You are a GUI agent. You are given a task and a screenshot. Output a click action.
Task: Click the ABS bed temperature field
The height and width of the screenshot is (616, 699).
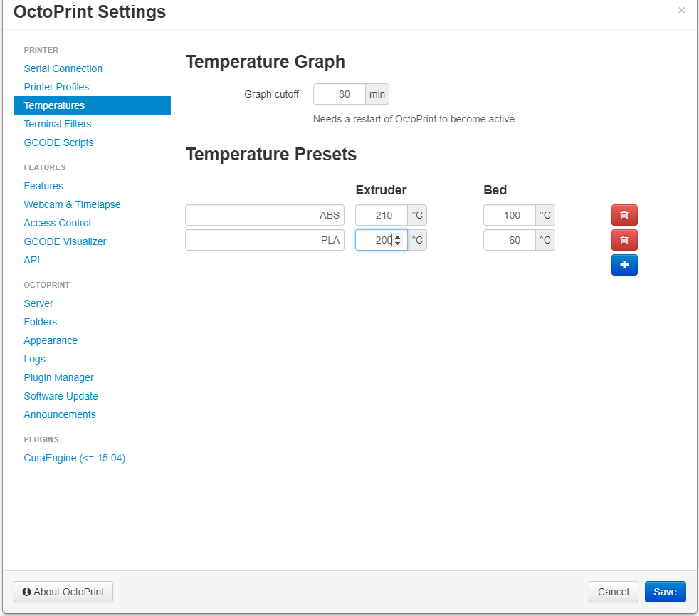click(x=510, y=215)
